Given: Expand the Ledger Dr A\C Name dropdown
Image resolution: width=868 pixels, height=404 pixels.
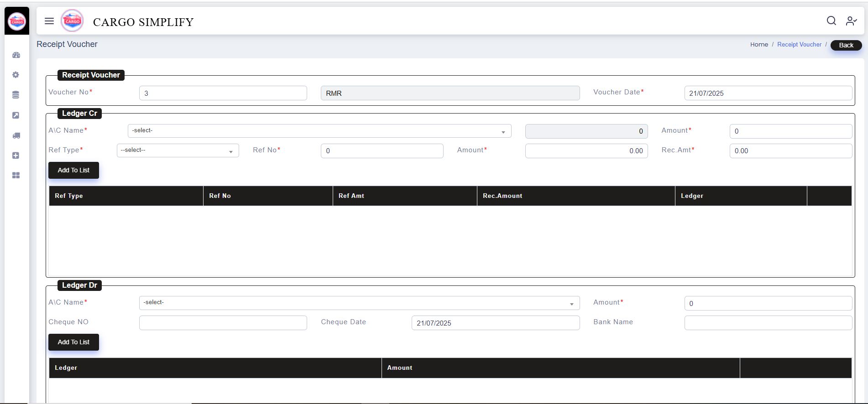Looking at the screenshot, I should [359, 303].
